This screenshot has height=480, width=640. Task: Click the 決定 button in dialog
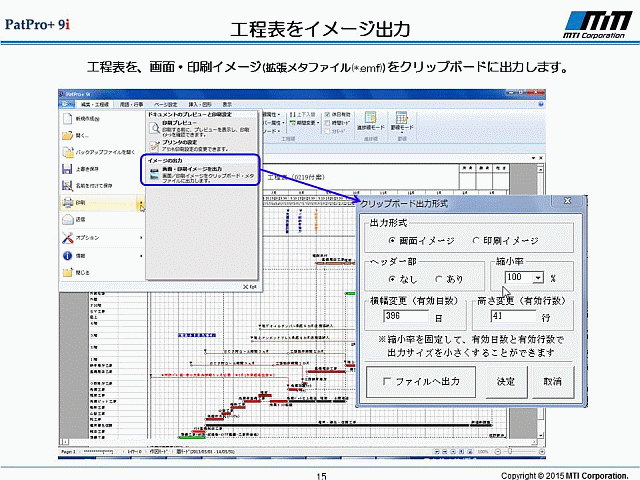click(x=506, y=382)
